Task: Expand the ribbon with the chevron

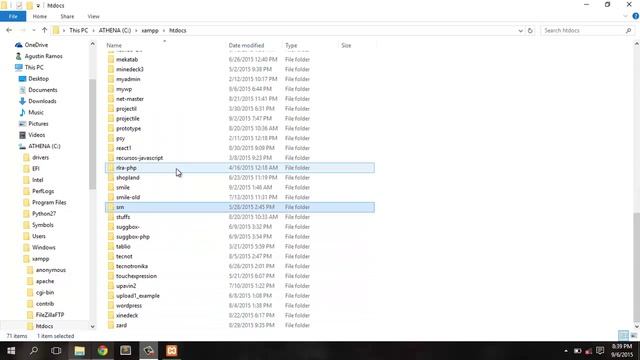Action: [x=625, y=16]
